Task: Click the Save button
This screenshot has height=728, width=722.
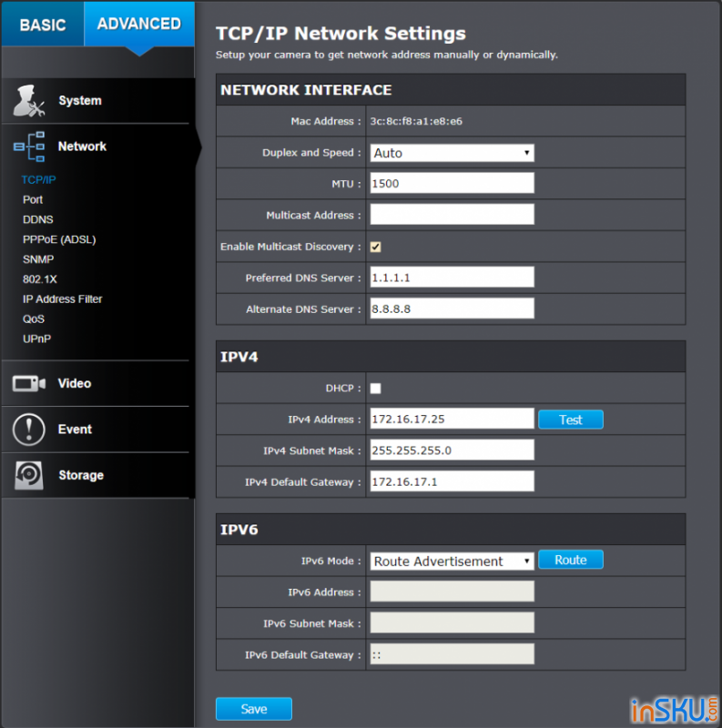Action: click(x=254, y=709)
